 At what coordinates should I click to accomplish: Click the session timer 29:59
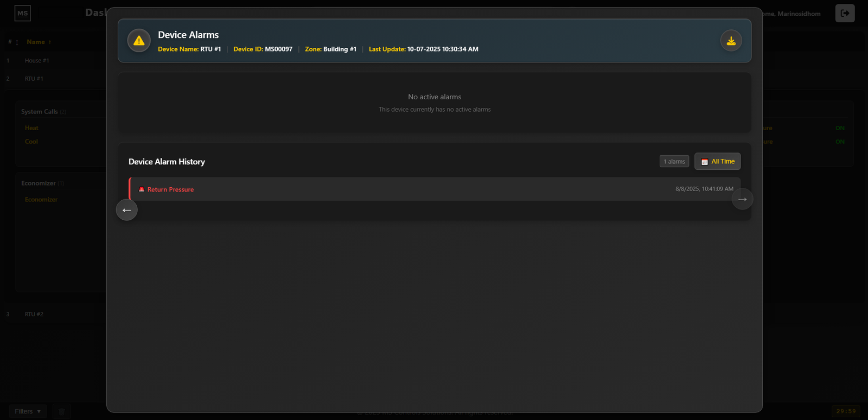pos(846,411)
